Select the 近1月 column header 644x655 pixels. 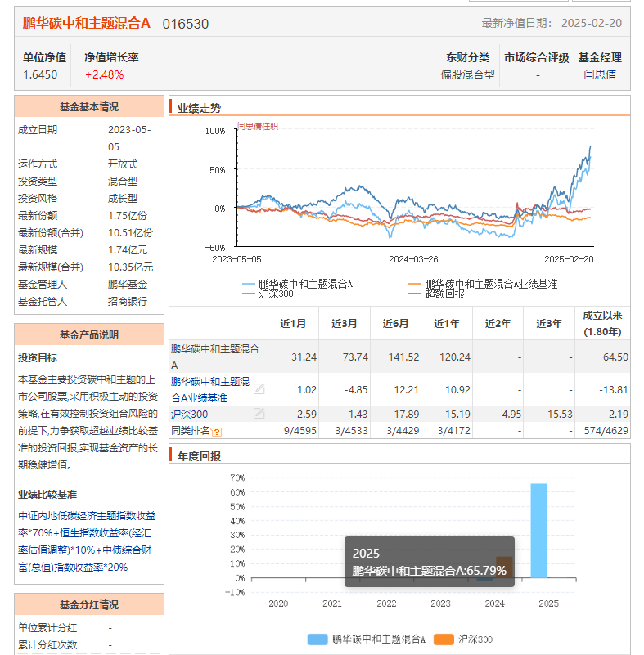click(293, 324)
